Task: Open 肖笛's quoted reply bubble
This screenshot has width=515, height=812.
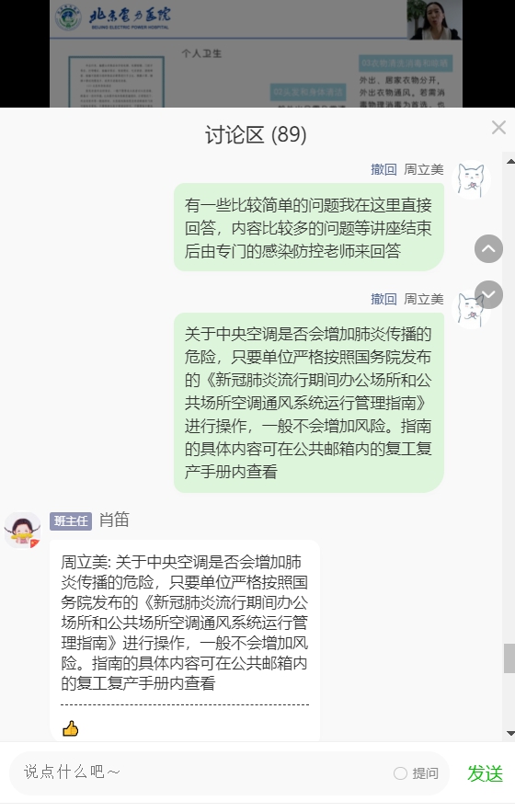Action: click(185, 641)
